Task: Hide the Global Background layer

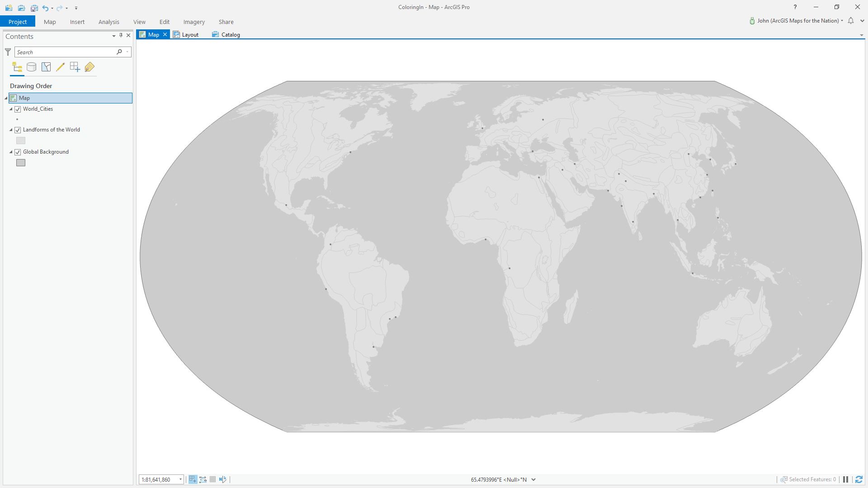Action: pos(18,152)
